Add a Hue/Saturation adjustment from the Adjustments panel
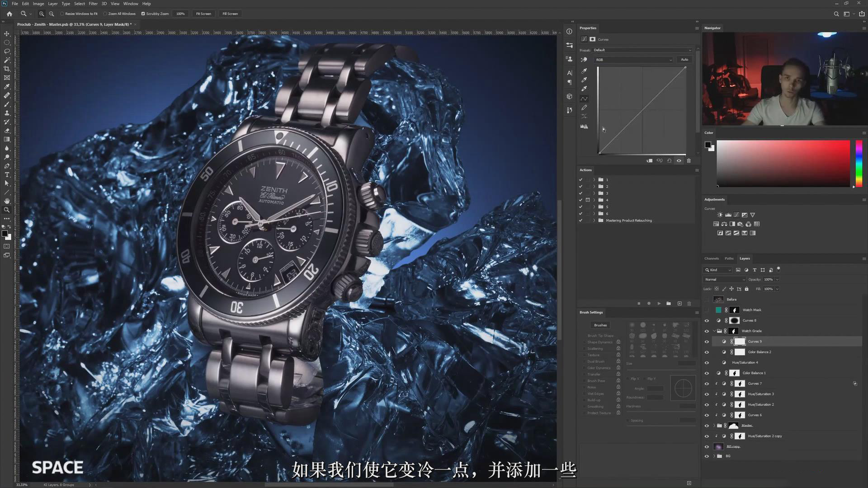Viewport: 868px width, 488px height. pyautogui.click(x=717, y=224)
